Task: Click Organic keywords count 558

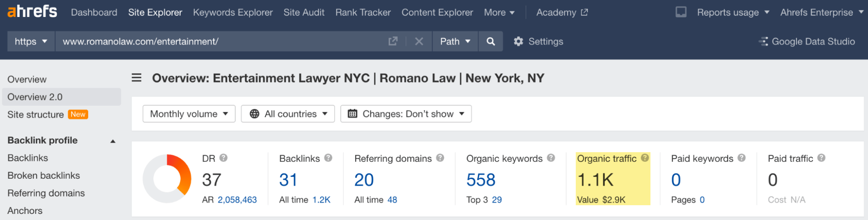Action: click(x=481, y=180)
